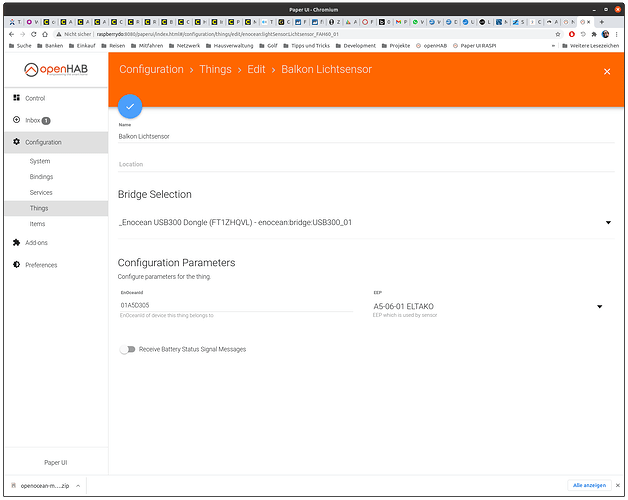Viewport: 628px width, 500px height.
Task: Click the Preferences icon in the sidebar
Action: click(x=16, y=265)
